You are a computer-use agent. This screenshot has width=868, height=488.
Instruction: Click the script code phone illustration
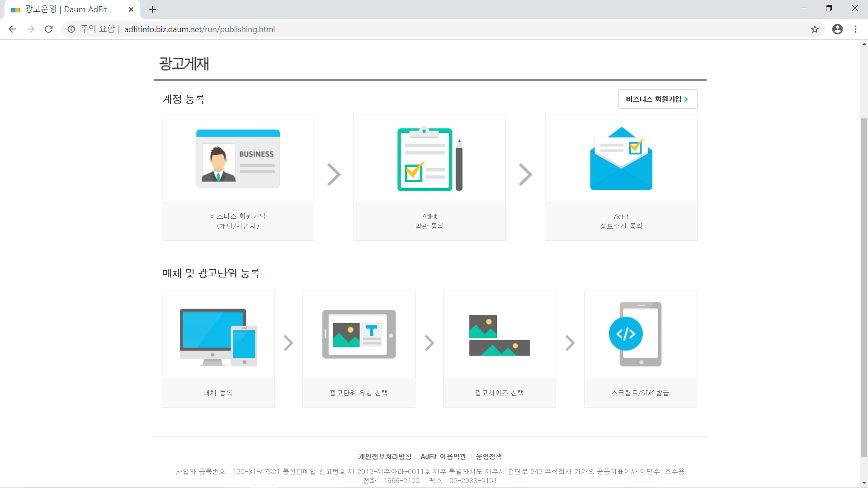point(635,334)
